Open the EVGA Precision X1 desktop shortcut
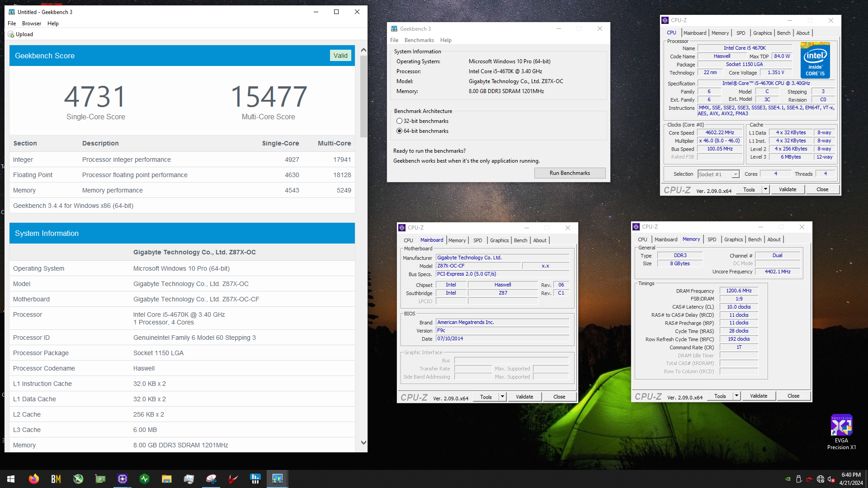The width and height of the screenshot is (868, 488). click(x=841, y=432)
